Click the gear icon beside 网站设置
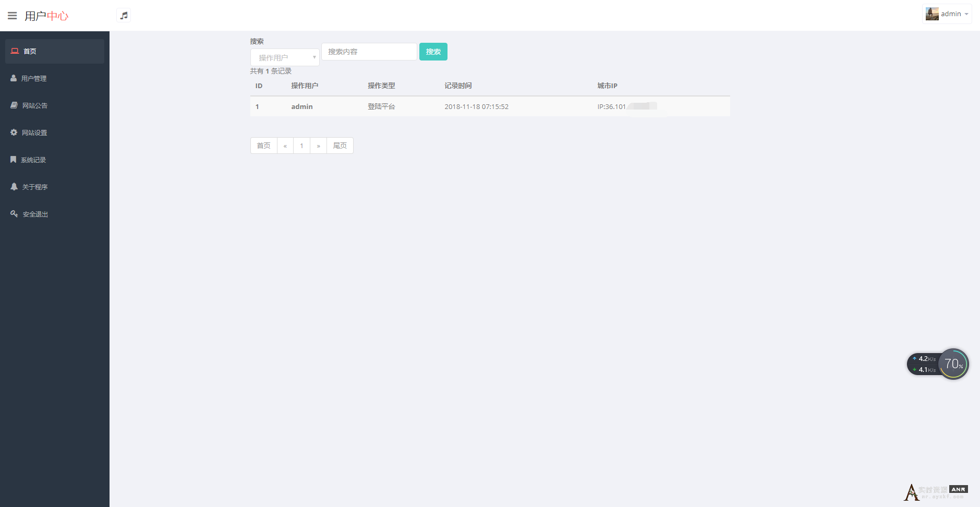This screenshot has height=507, width=980. click(x=14, y=132)
